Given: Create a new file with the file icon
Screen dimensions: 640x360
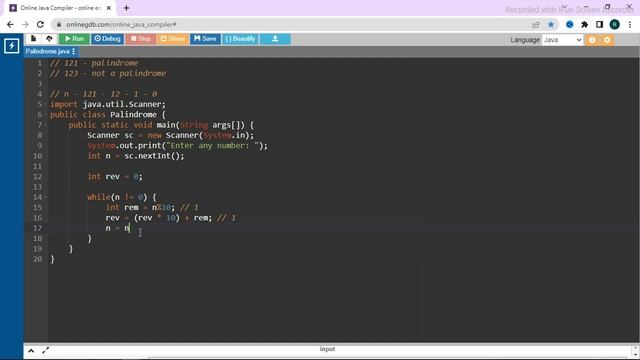Looking at the screenshot, I should point(33,39).
